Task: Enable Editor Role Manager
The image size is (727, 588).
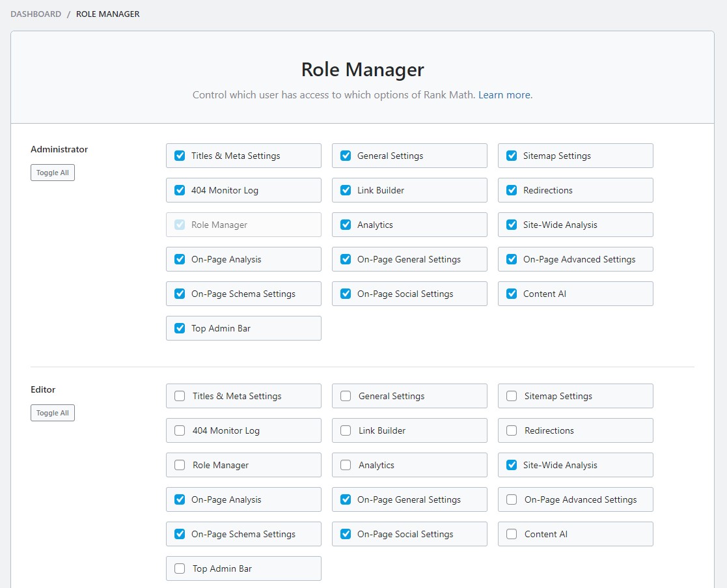Action: point(180,465)
